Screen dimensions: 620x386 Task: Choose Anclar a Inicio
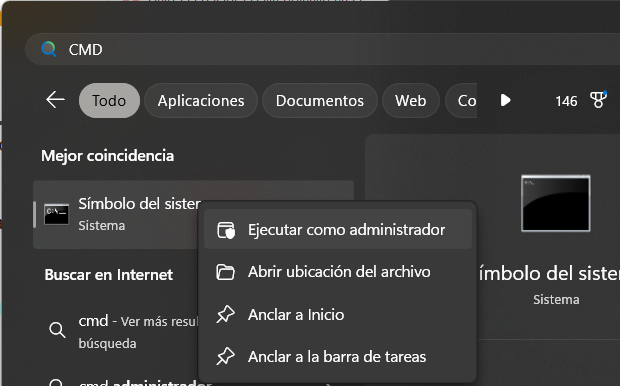(x=338, y=314)
